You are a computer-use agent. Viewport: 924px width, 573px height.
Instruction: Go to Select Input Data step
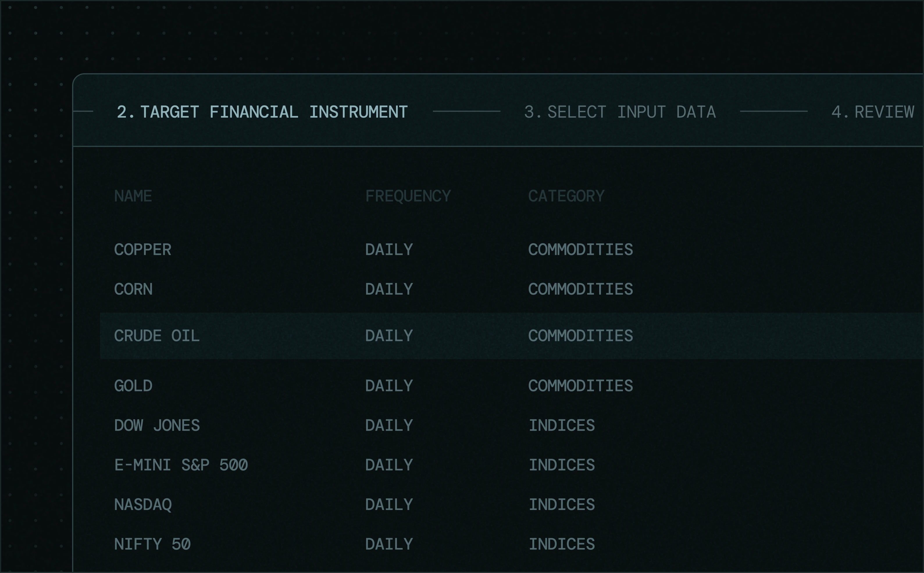[x=620, y=112]
